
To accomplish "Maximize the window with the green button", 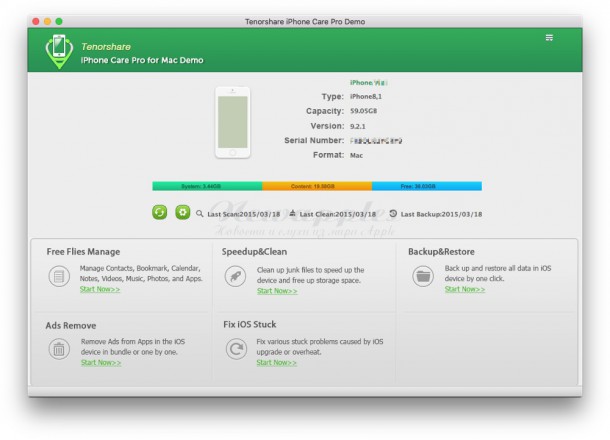I will click(59, 21).
